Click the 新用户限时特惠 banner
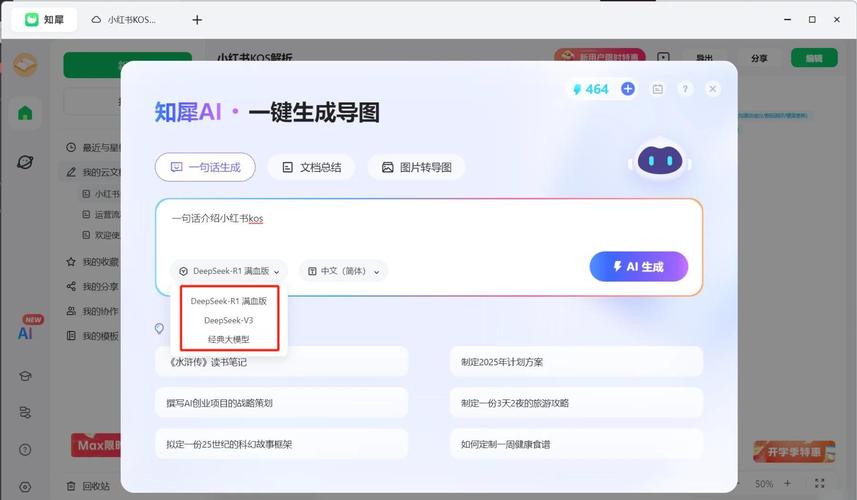 pyautogui.click(x=600, y=56)
